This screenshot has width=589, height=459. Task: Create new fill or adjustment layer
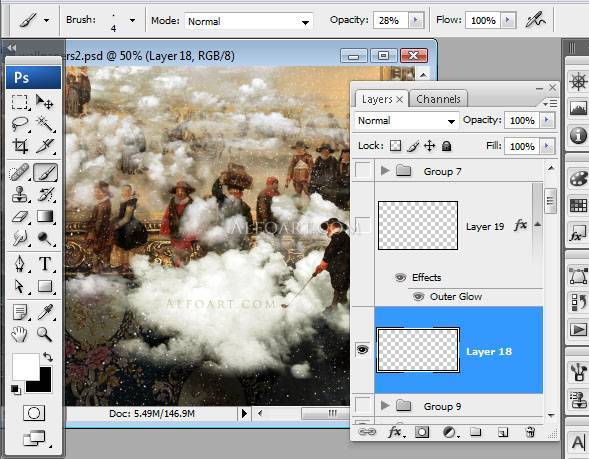[450, 432]
